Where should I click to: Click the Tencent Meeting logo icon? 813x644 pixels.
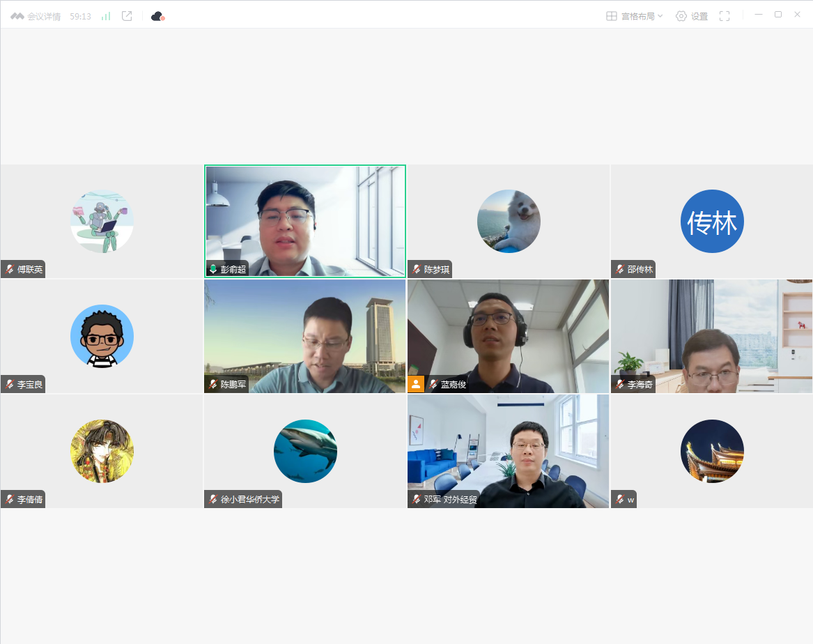click(17, 16)
